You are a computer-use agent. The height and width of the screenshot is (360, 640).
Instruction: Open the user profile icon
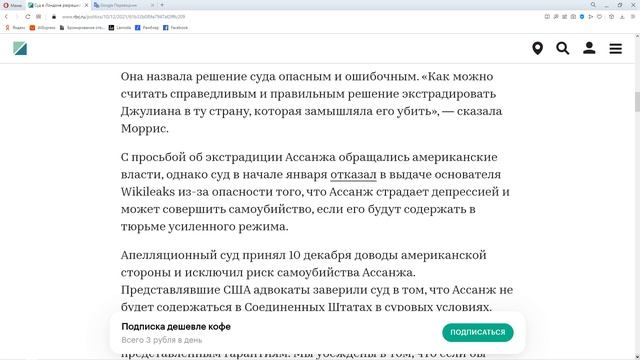(x=589, y=48)
